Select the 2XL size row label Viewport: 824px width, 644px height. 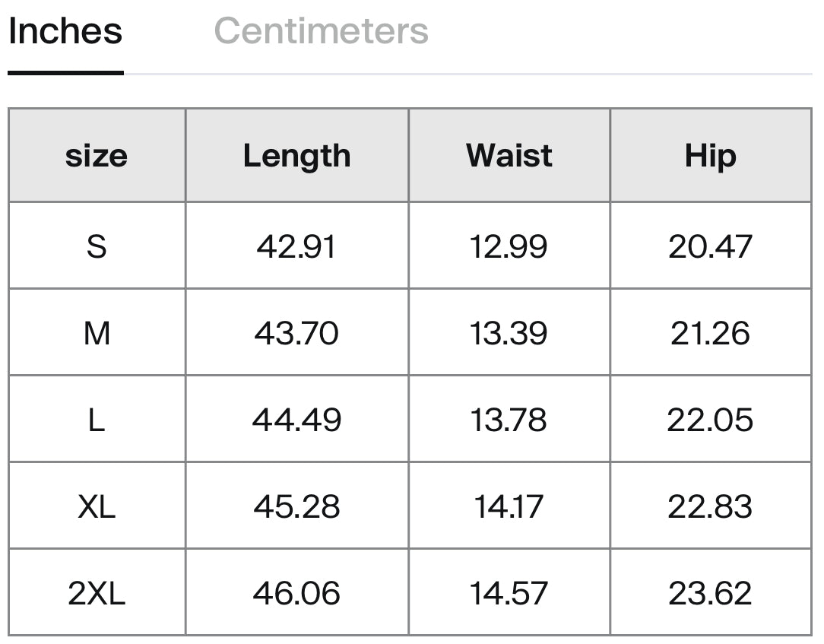click(x=97, y=593)
